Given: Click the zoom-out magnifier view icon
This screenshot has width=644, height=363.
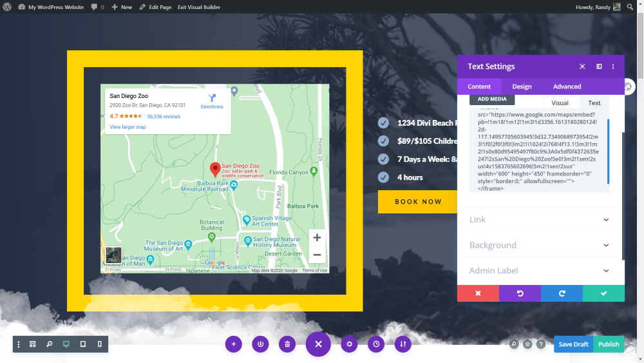Looking at the screenshot, I should [x=50, y=344].
